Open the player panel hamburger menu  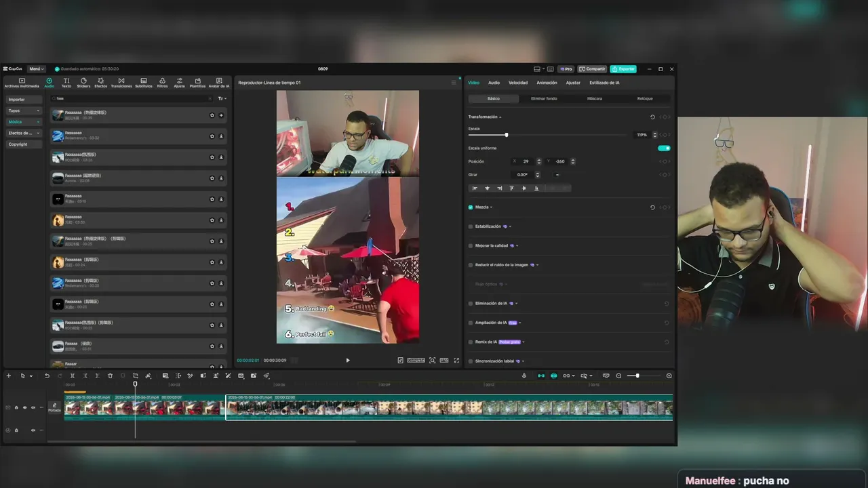pyautogui.click(x=454, y=83)
